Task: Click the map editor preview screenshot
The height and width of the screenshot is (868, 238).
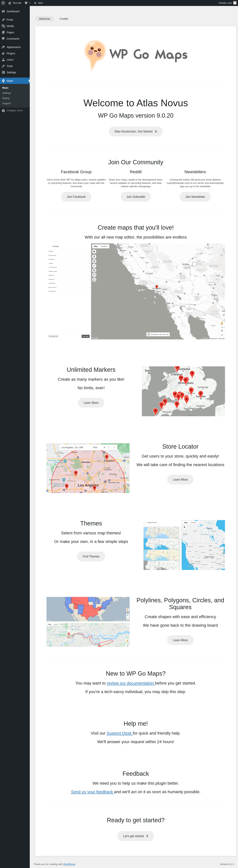Action: pos(136,291)
